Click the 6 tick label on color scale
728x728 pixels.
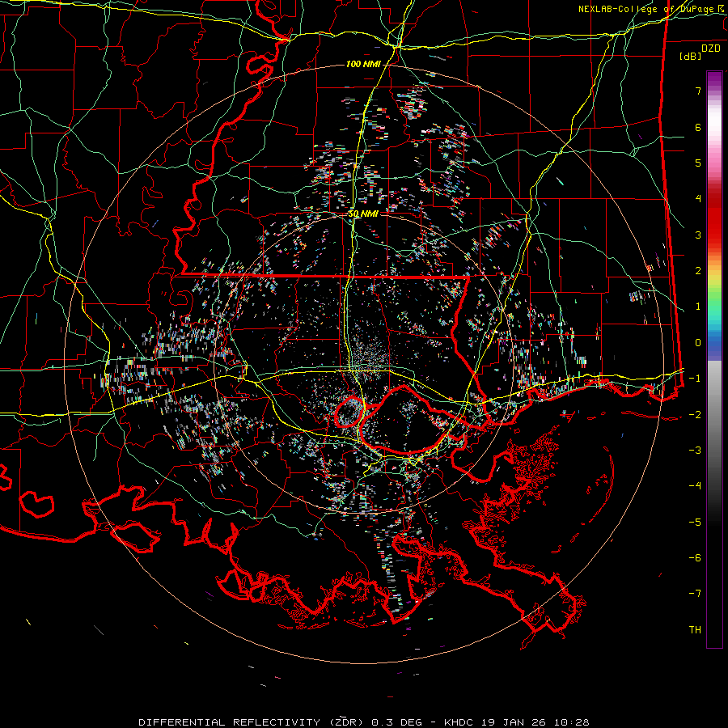tap(698, 127)
